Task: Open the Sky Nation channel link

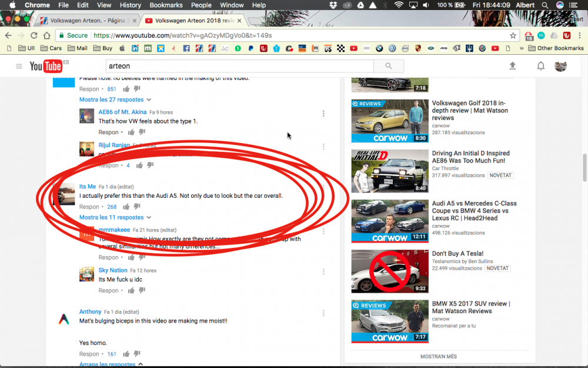Action: 113,270
